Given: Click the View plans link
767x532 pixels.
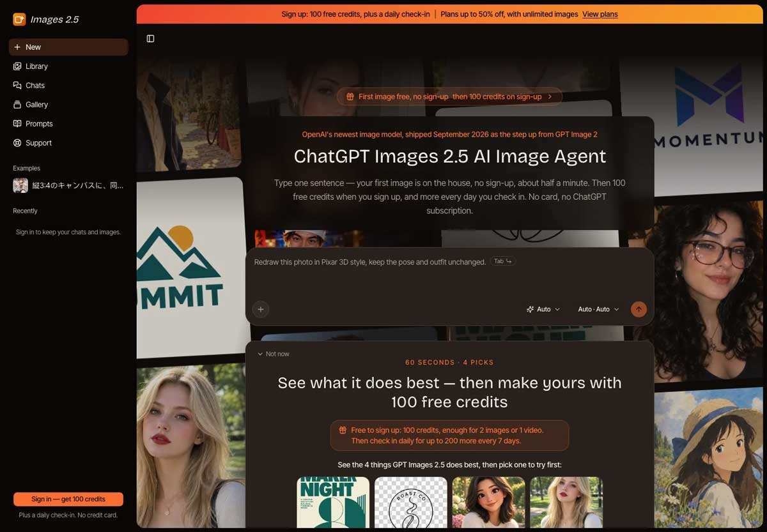Looking at the screenshot, I should 600,14.
